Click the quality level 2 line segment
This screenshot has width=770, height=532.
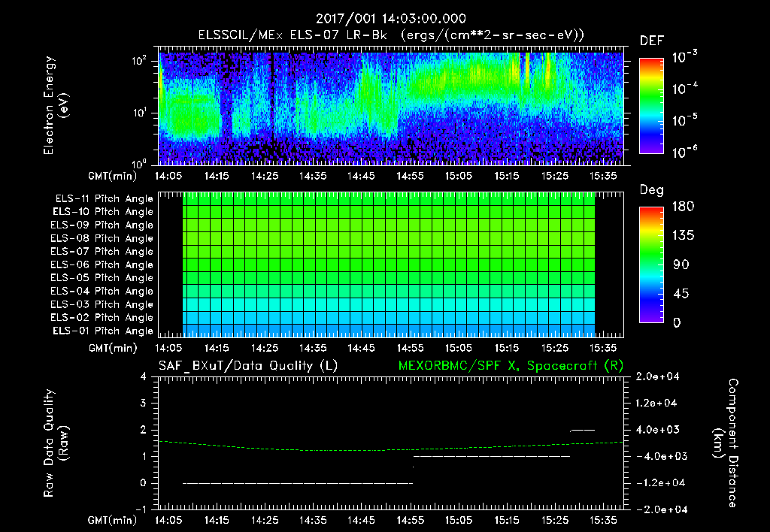point(583,430)
